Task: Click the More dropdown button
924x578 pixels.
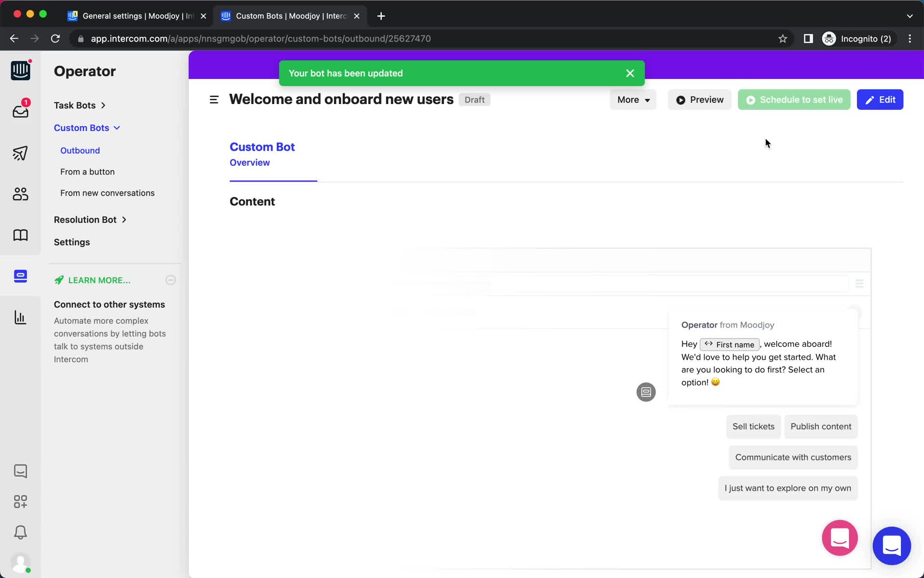Action: click(x=632, y=99)
